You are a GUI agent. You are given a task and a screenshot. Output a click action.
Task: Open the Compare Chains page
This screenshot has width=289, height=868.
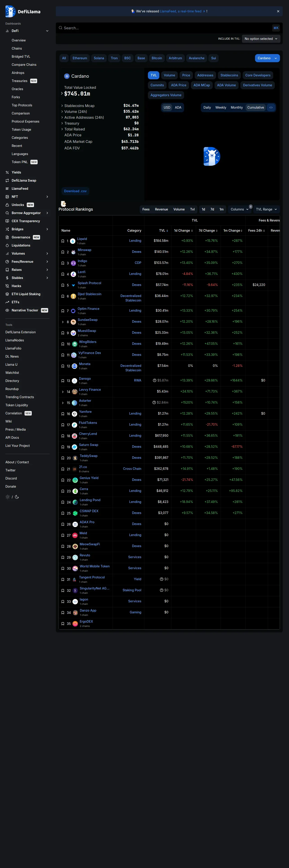tap(24, 65)
